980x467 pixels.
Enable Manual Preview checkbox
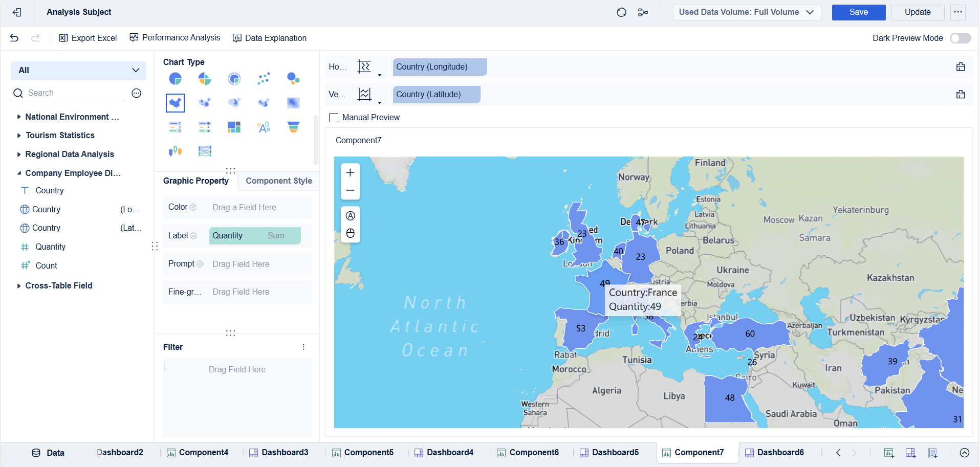click(334, 118)
